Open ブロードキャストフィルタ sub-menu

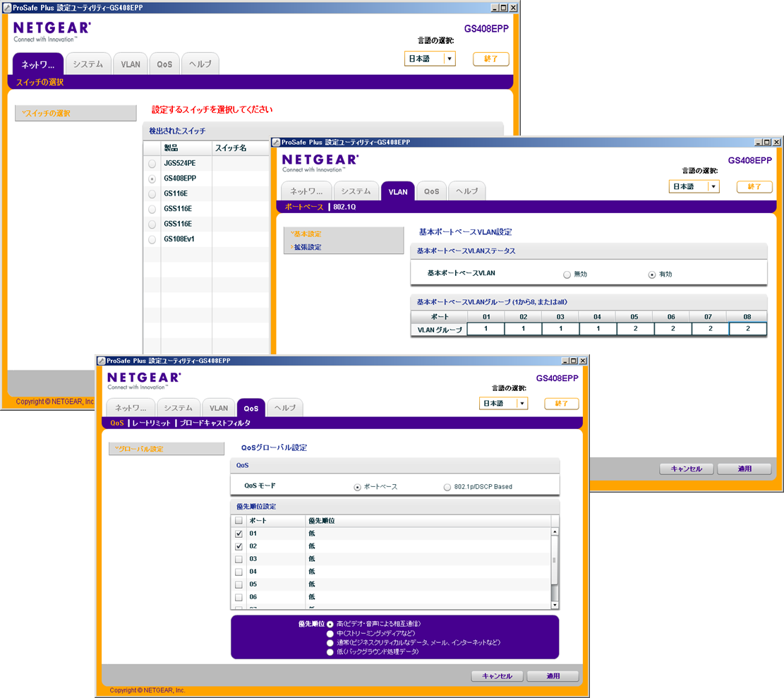(x=215, y=423)
